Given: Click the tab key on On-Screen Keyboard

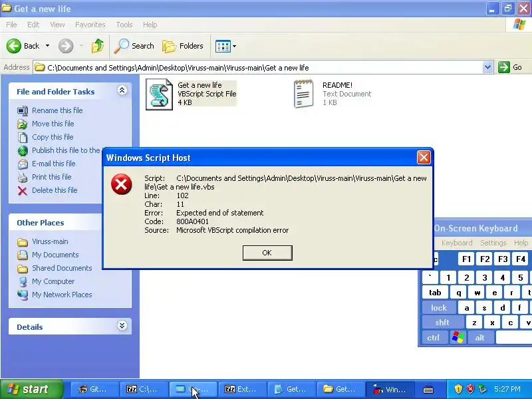Looking at the screenshot, I should pyautogui.click(x=435, y=292).
